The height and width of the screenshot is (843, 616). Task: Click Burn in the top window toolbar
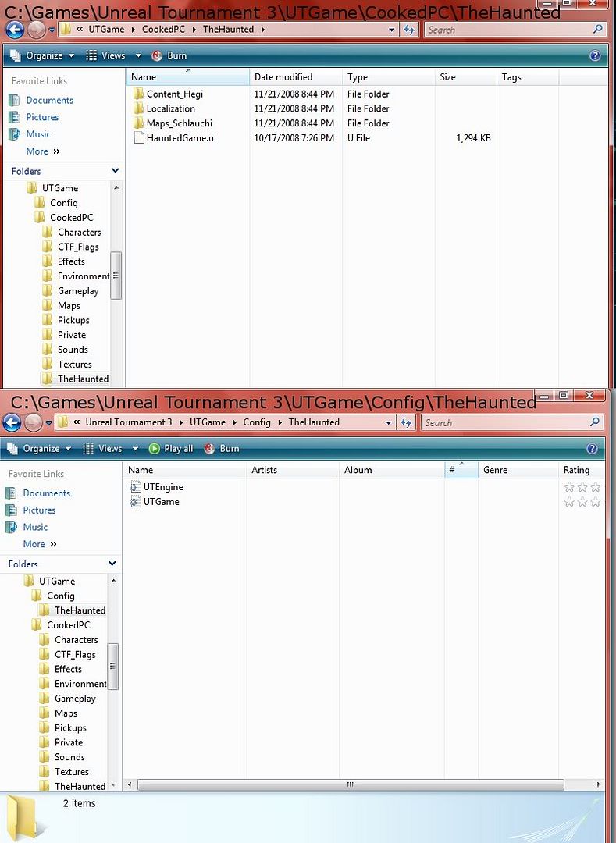pyautogui.click(x=169, y=55)
